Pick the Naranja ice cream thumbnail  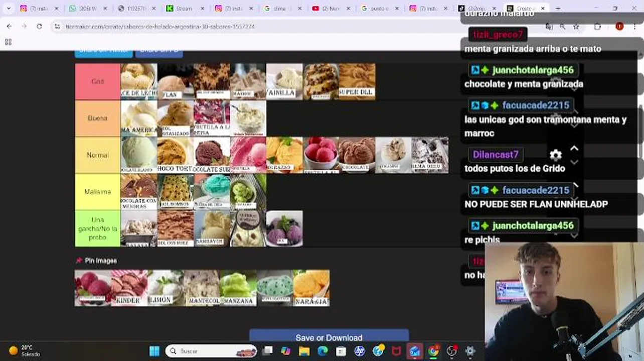coord(311,288)
